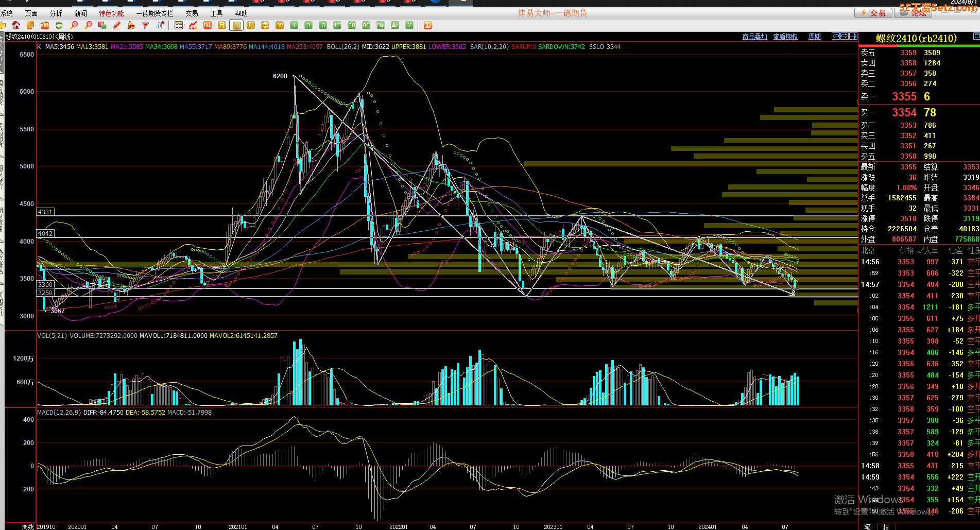Click the Home icon in toolbar
The height and width of the screenshot is (530, 980).
click(x=16, y=25)
